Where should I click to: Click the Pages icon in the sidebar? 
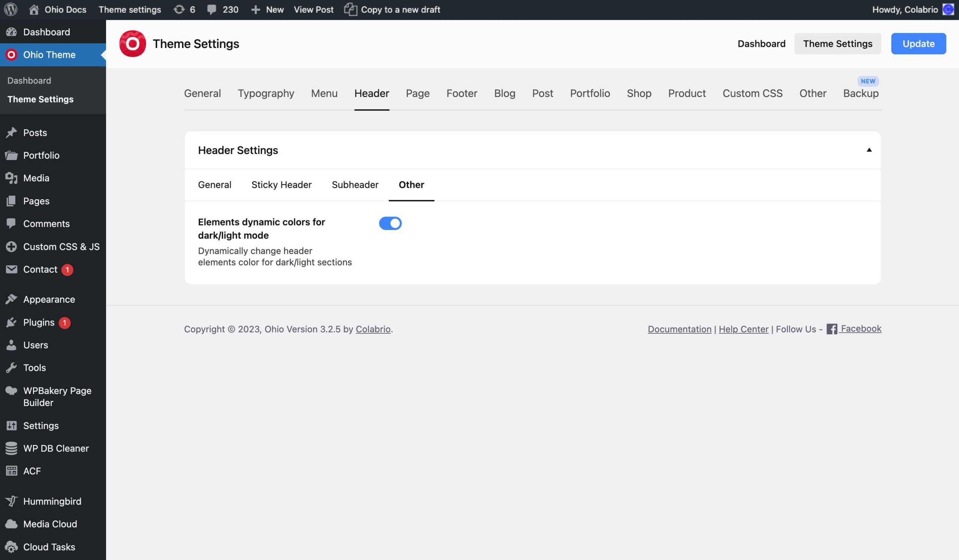click(11, 201)
